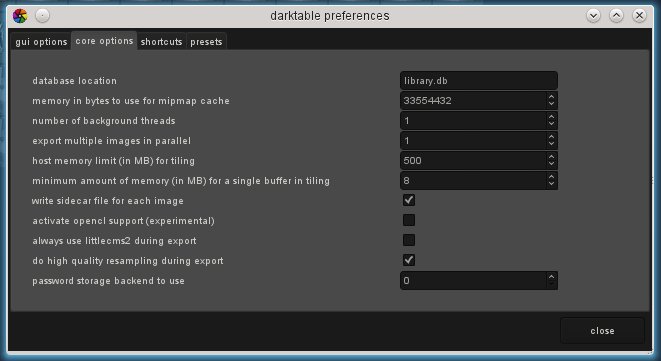
Task: Uncheck write sidecar file for each image
Action: coord(409,200)
